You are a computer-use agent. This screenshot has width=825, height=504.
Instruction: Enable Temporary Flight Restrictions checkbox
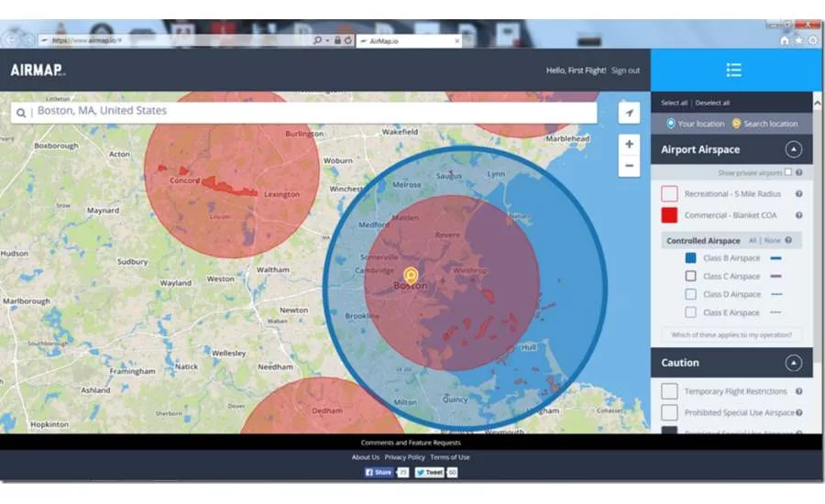669,391
